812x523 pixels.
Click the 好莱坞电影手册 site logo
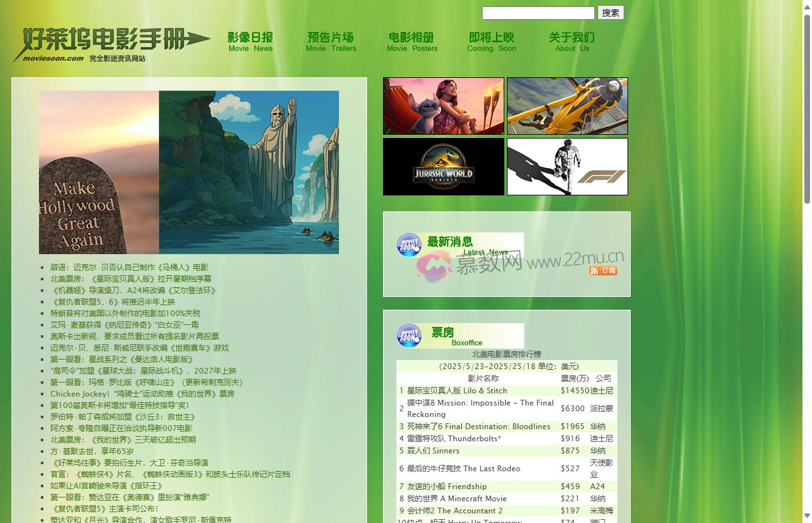click(x=110, y=45)
